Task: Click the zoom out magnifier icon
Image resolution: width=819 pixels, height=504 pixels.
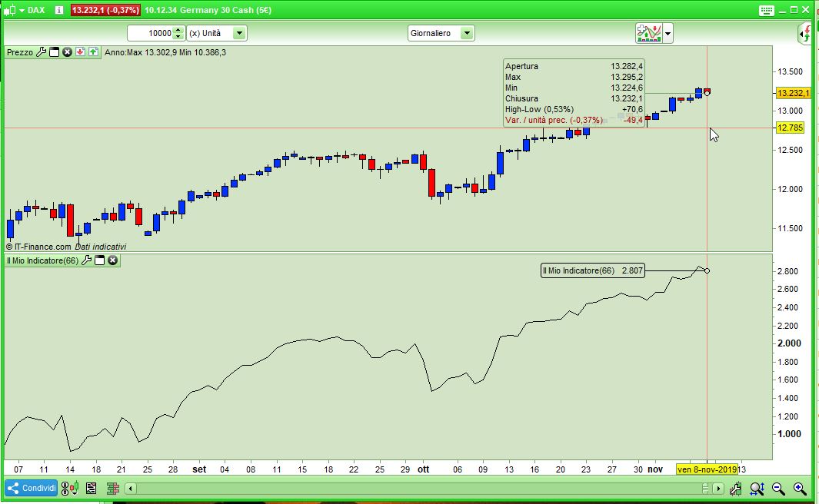Action: [778, 489]
